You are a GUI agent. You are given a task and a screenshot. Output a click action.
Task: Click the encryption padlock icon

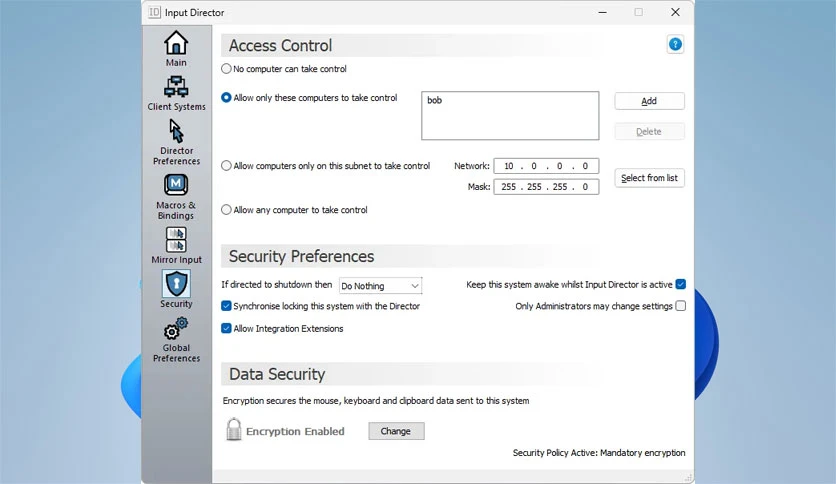click(234, 429)
